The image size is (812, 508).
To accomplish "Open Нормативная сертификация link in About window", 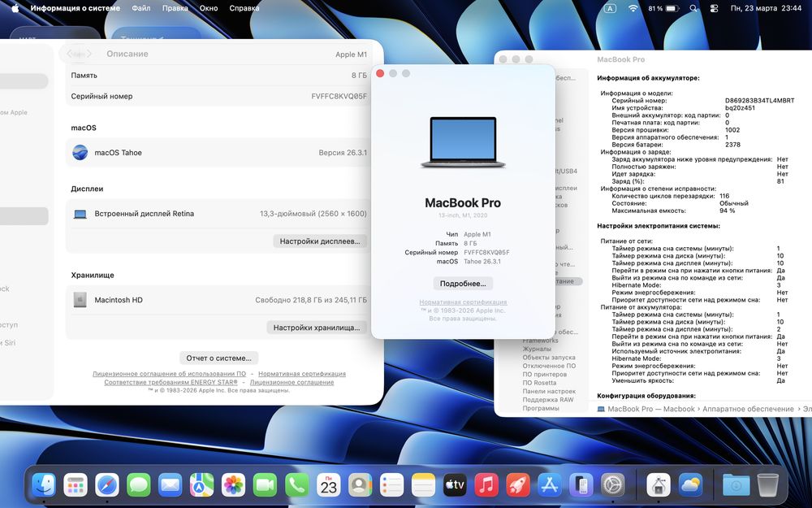I will [463, 302].
